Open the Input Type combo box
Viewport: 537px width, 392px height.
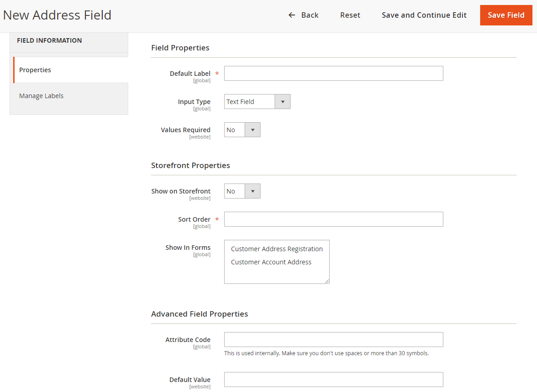point(249,101)
